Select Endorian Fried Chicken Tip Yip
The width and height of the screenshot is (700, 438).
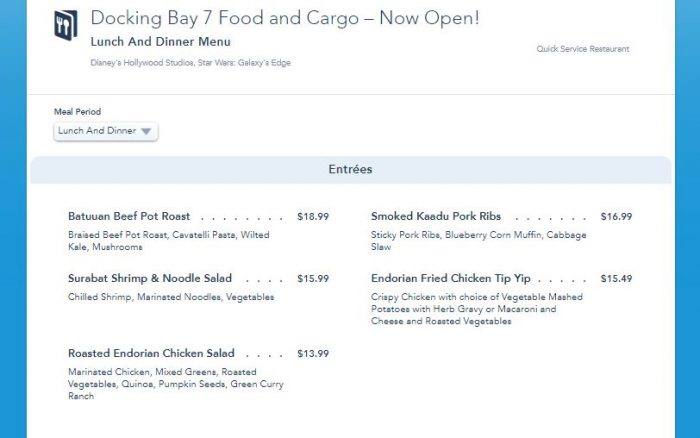(450, 278)
